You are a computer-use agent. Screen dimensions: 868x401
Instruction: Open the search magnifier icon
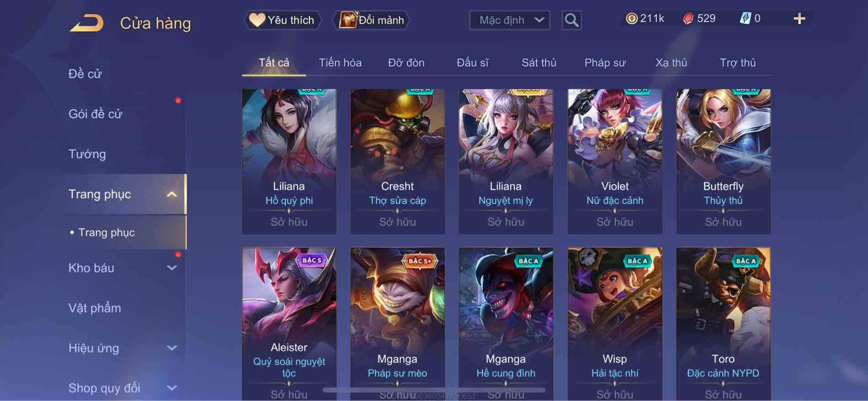click(x=571, y=20)
